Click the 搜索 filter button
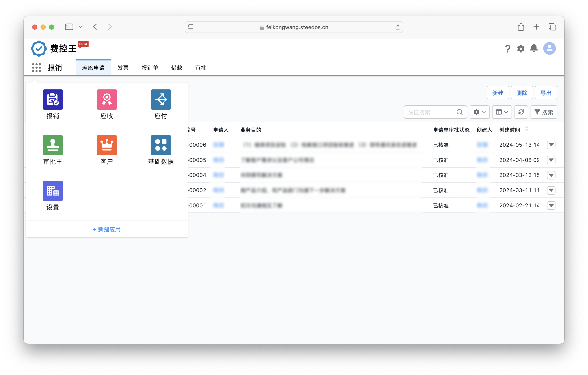Viewport: 588px width, 375px height. click(x=544, y=112)
